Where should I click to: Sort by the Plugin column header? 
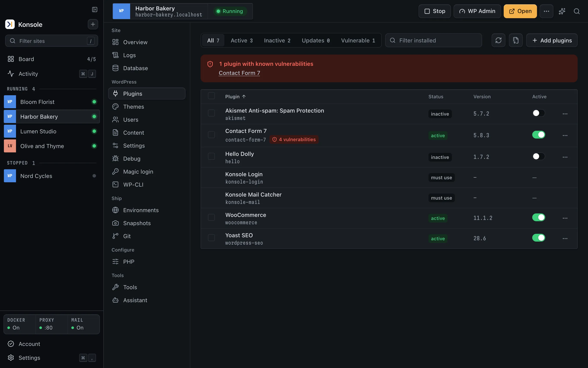pyautogui.click(x=235, y=97)
